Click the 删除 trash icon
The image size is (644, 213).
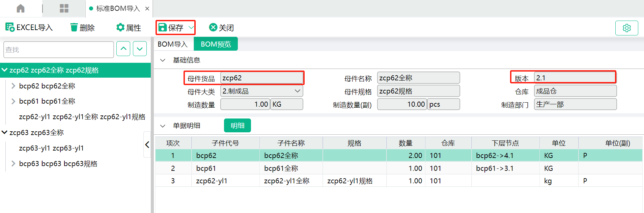point(74,27)
